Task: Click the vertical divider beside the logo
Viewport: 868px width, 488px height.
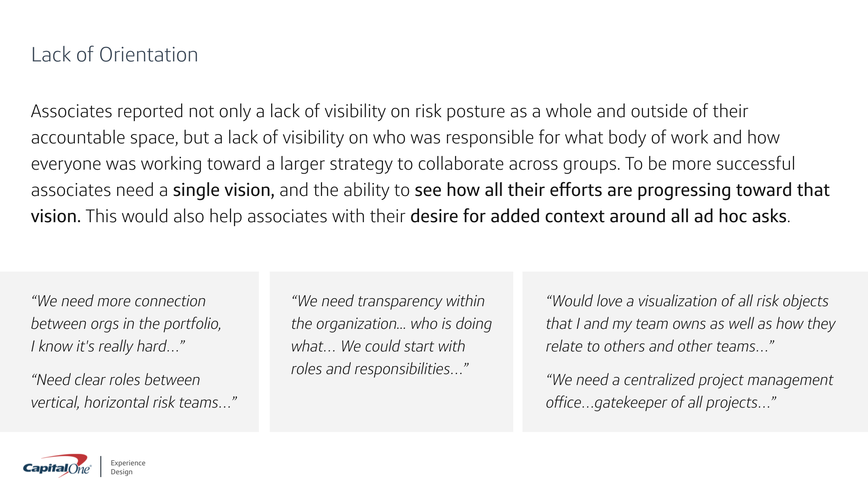Action: pos(101,467)
